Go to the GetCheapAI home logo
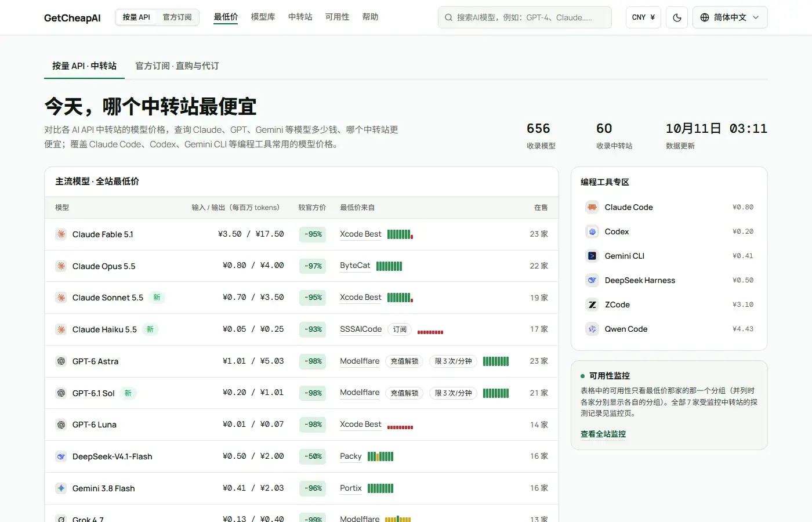Image resolution: width=812 pixels, height=522 pixels. [x=72, y=18]
